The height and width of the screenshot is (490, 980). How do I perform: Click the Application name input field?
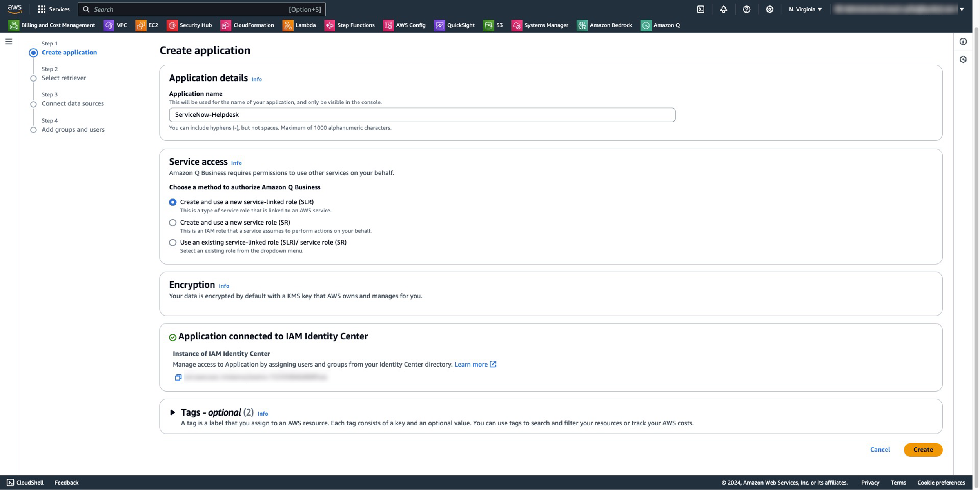[x=422, y=115]
